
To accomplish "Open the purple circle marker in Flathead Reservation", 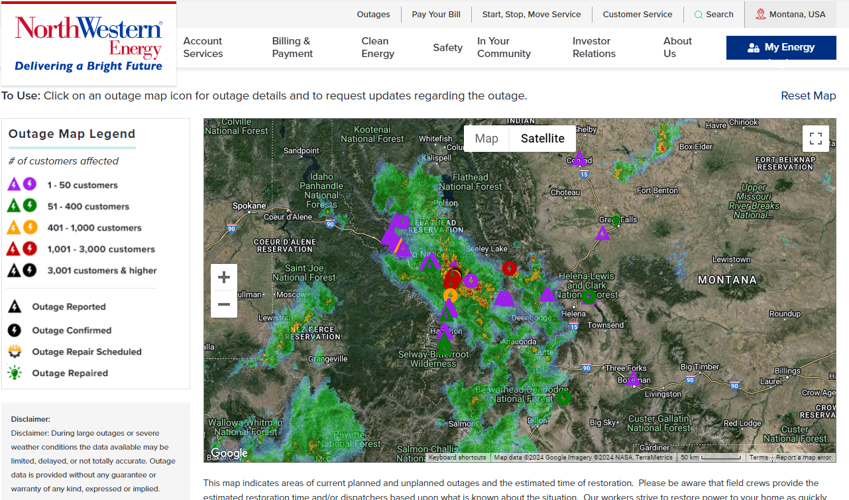I will (402, 222).
